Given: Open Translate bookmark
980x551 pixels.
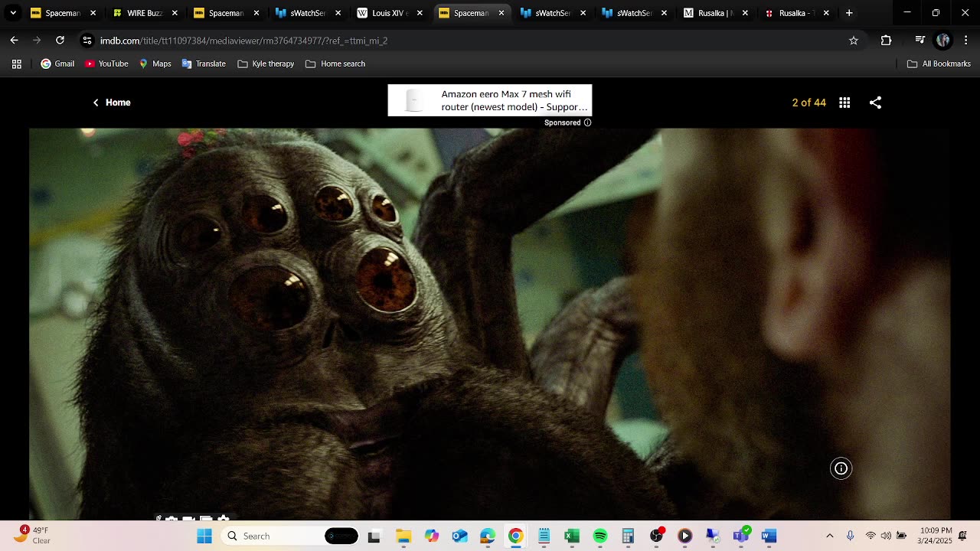Looking at the screenshot, I should point(204,64).
